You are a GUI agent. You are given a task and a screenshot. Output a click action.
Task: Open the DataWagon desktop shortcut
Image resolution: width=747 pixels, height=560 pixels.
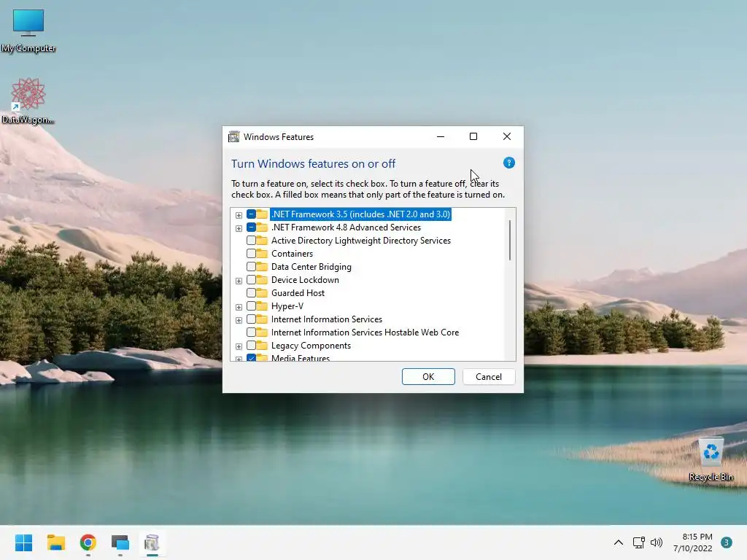pos(28,101)
